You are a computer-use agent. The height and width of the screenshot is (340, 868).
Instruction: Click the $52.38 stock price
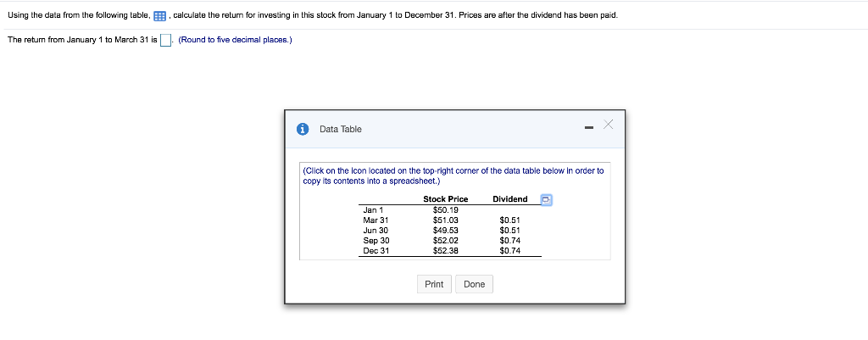point(446,251)
